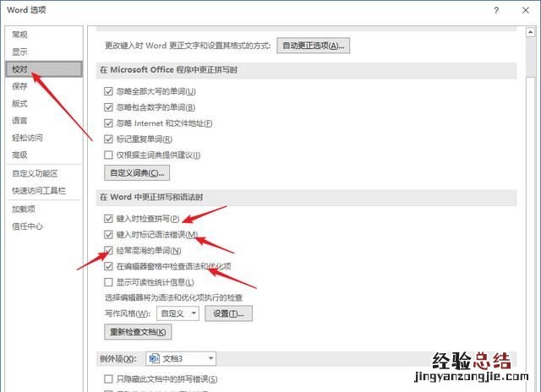
Task: Click the Word document icon in 例外项 dropdown
Action: tap(154, 359)
